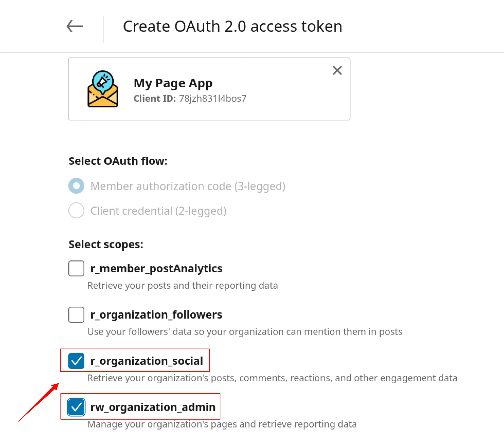Click the Client credential (2-legged) label text
Viewport: 504px width, 437px height.
point(158,211)
